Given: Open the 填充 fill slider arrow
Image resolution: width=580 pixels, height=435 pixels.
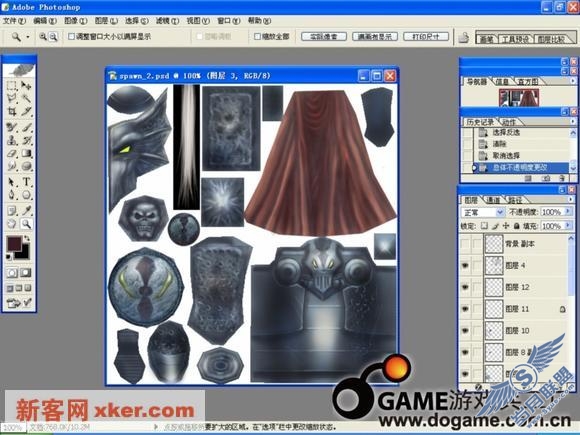Looking at the screenshot, I should pyautogui.click(x=567, y=226).
